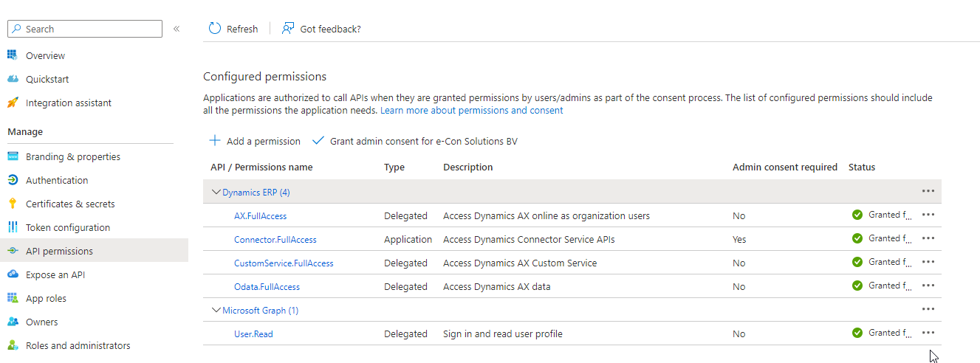Image resolution: width=980 pixels, height=363 pixels.
Task: Click the 'Configured permissions' heading
Action: pos(264,77)
